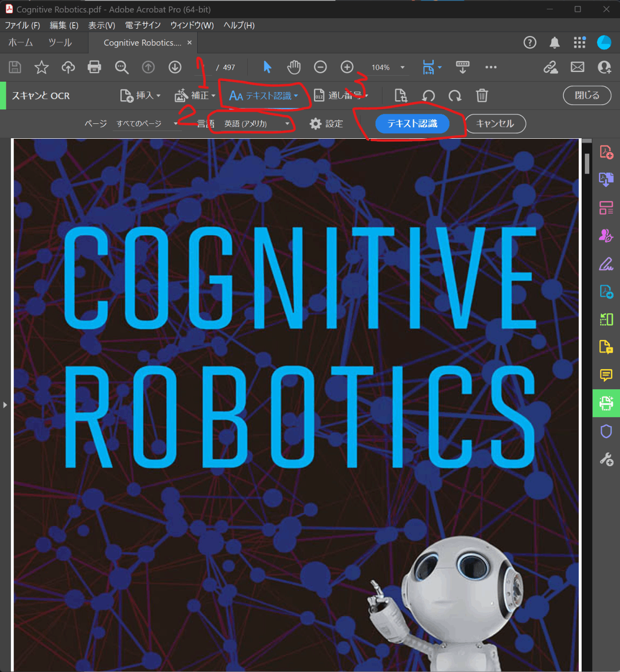Open the Protect shield tool
620x672 pixels.
606,431
